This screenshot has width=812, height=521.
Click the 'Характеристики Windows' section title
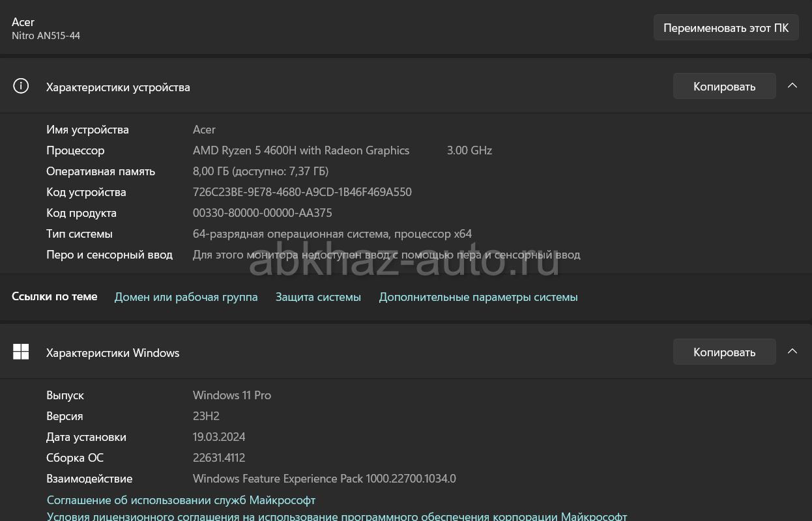113,353
